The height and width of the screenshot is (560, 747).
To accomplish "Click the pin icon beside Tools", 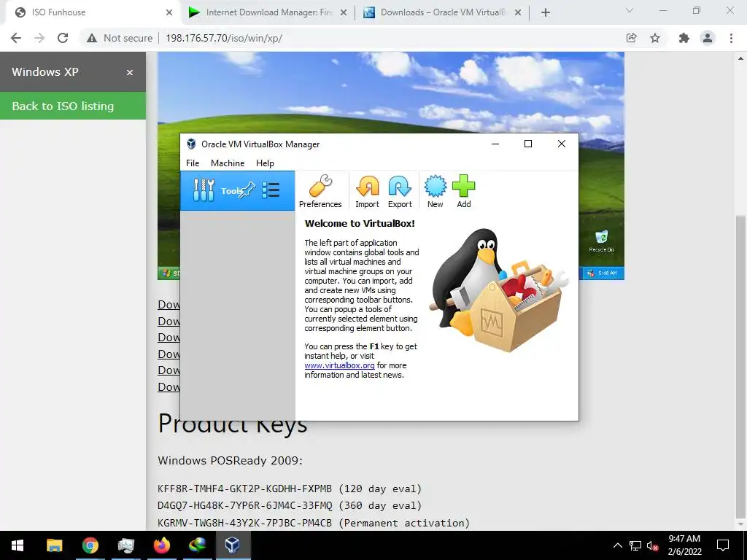I will pyautogui.click(x=247, y=190).
